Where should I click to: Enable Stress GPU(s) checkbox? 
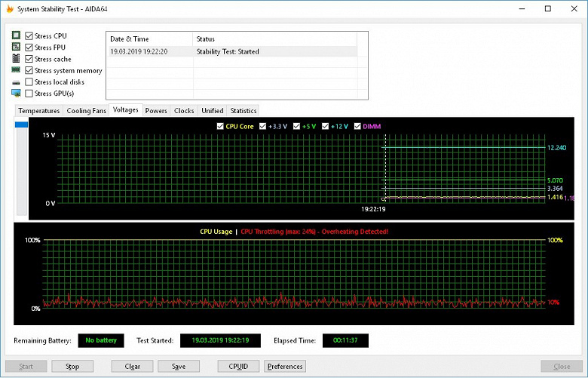(x=29, y=93)
